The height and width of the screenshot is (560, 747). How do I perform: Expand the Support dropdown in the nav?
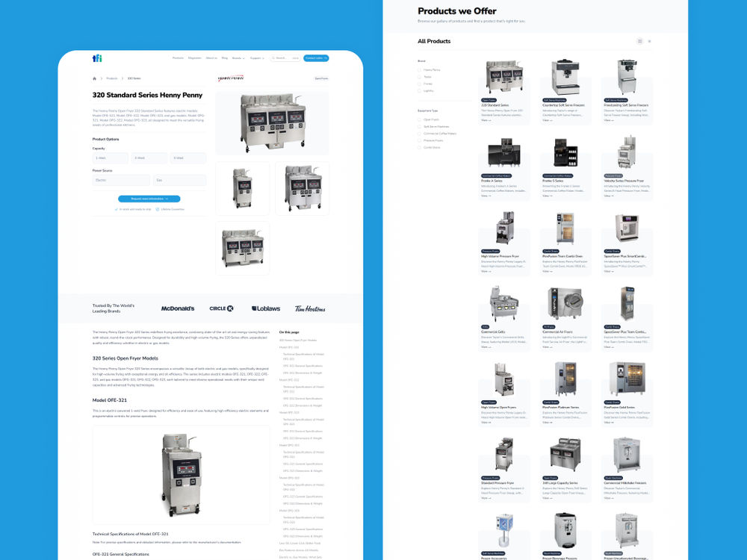pyautogui.click(x=257, y=58)
